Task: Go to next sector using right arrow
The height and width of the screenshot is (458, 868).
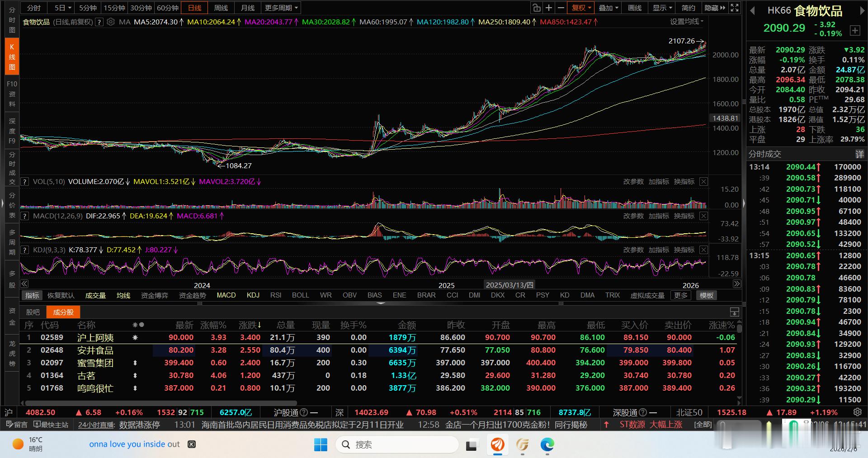Action: (862, 10)
